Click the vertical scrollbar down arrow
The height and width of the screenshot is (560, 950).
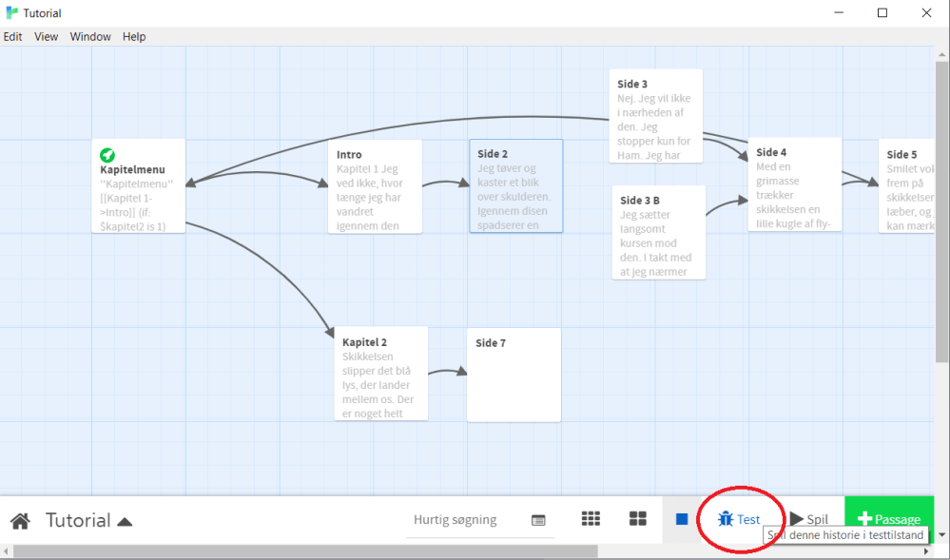click(x=941, y=533)
